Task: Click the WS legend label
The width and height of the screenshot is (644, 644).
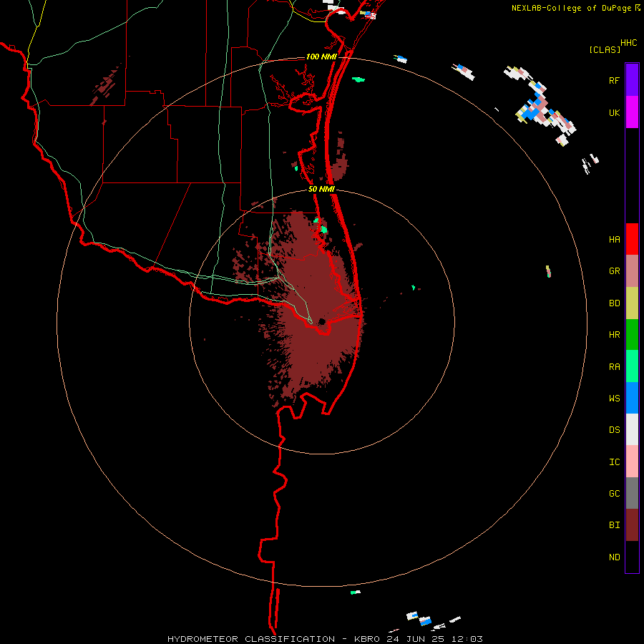Action: click(614, 399)
